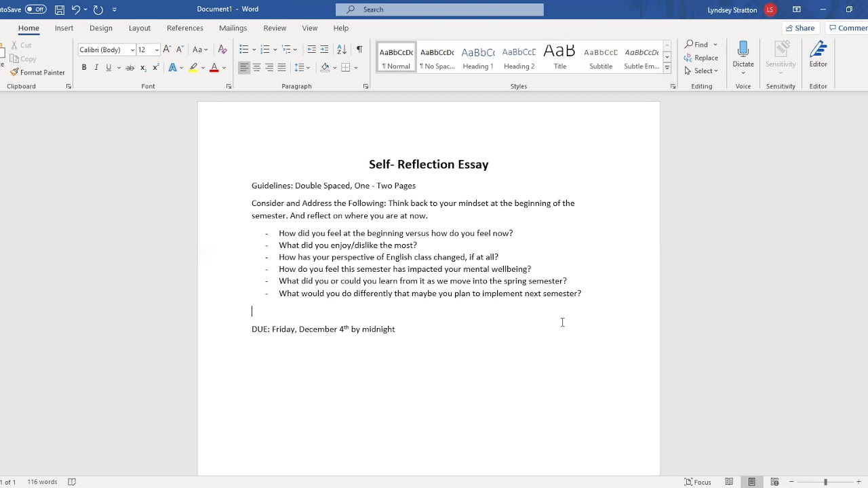Open the Text Highlight Color arrow
The height and width of the screenshot is (488, 868).
tap(203, 68)
